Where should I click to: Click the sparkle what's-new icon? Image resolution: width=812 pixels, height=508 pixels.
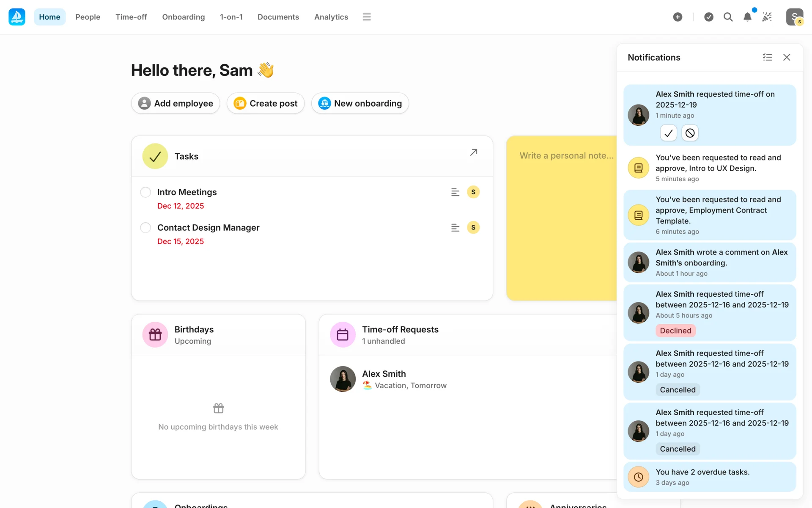click(x=767, y=17)
